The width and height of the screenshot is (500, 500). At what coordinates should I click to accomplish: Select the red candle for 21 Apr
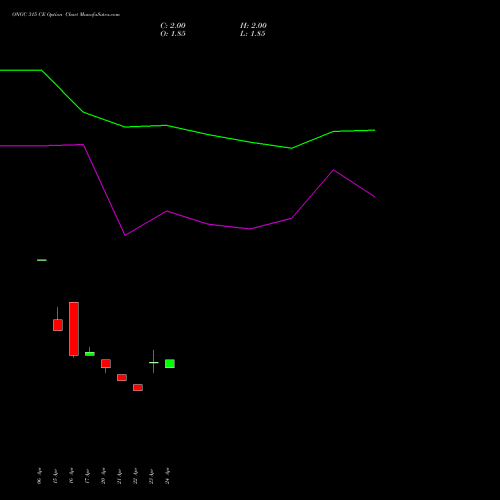pyautogui.click(x=122, y=377)
